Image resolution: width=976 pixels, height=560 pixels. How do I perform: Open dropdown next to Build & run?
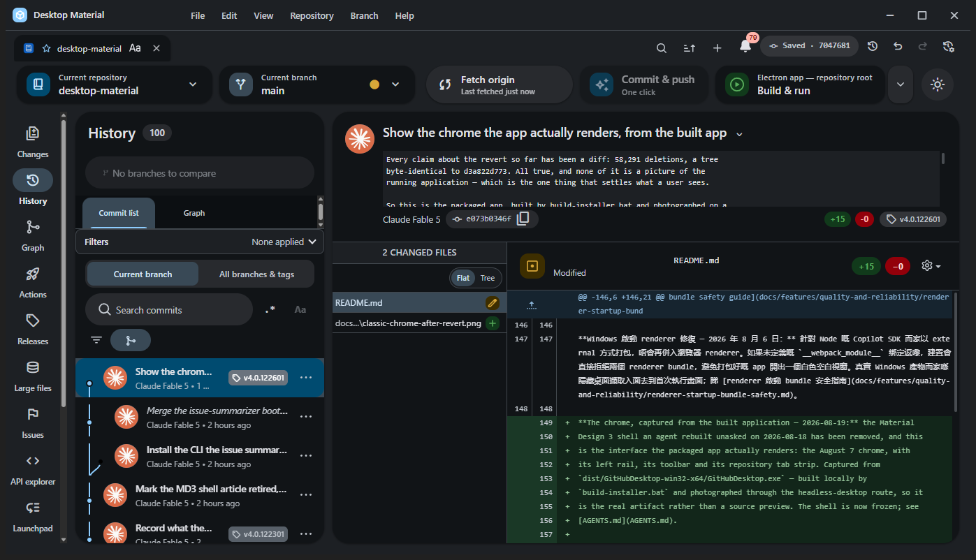coord(901,84)
